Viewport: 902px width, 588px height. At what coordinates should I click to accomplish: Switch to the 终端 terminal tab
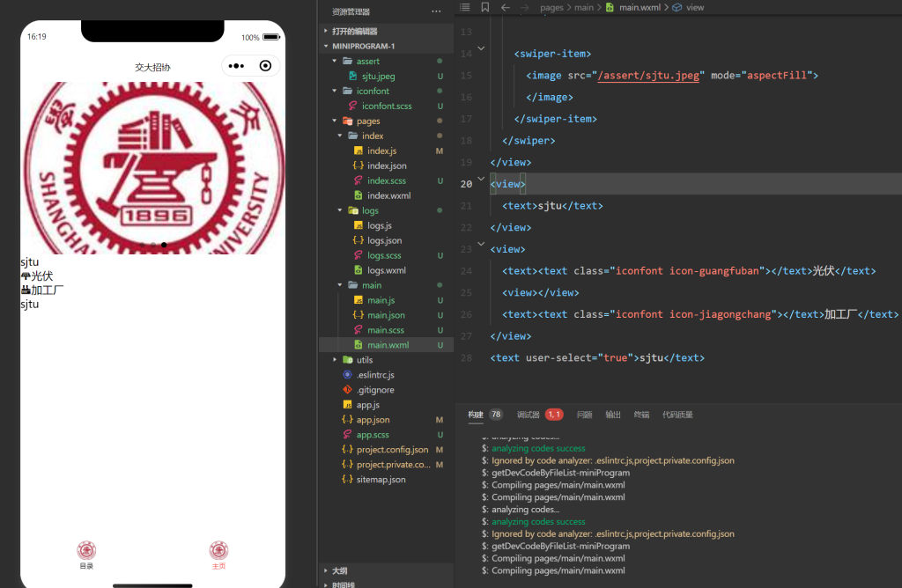pyautogui.click(x=641, y=415)
